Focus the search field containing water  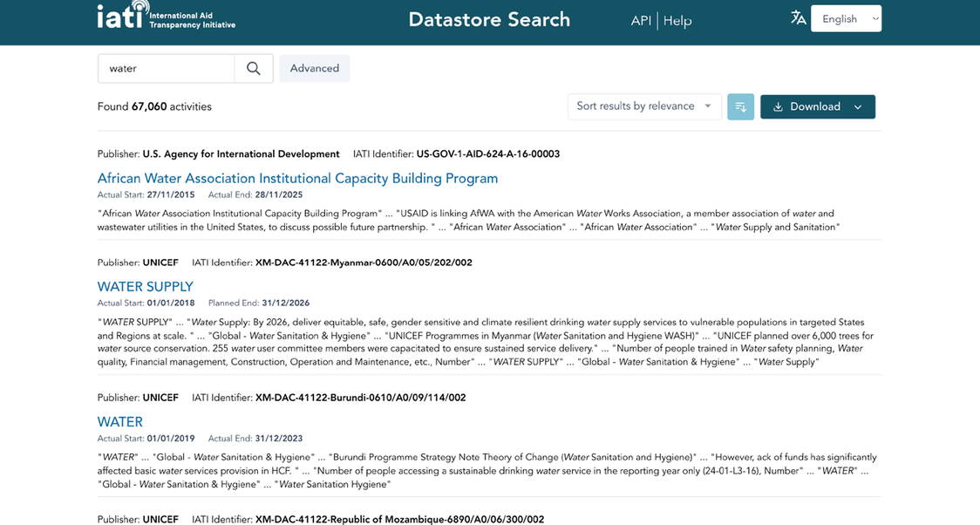click(167, 68)
